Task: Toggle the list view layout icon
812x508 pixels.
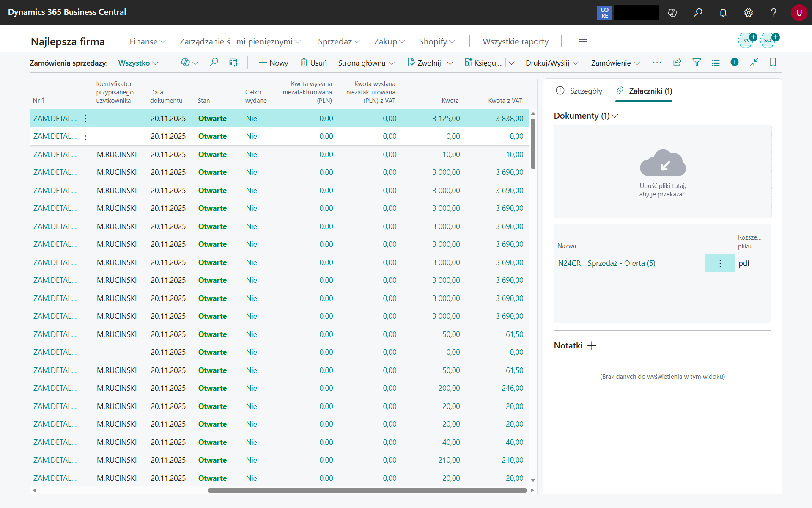Action: tap(716, 63)
